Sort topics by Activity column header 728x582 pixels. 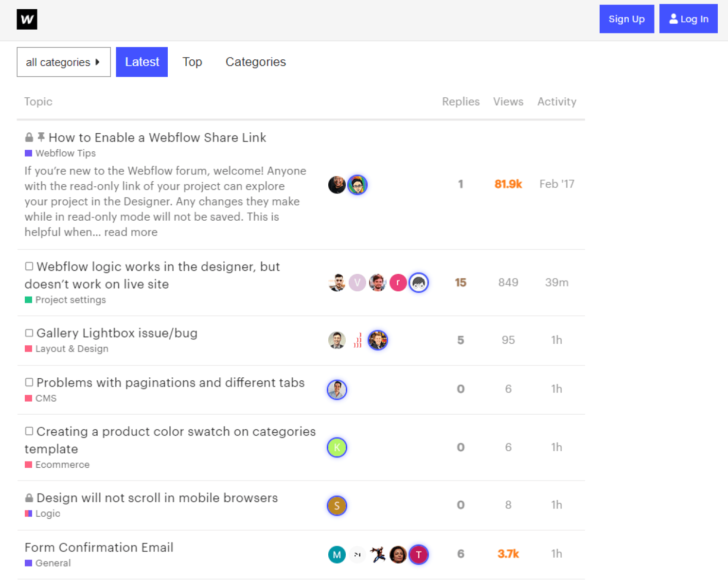(x=557, y=102)
